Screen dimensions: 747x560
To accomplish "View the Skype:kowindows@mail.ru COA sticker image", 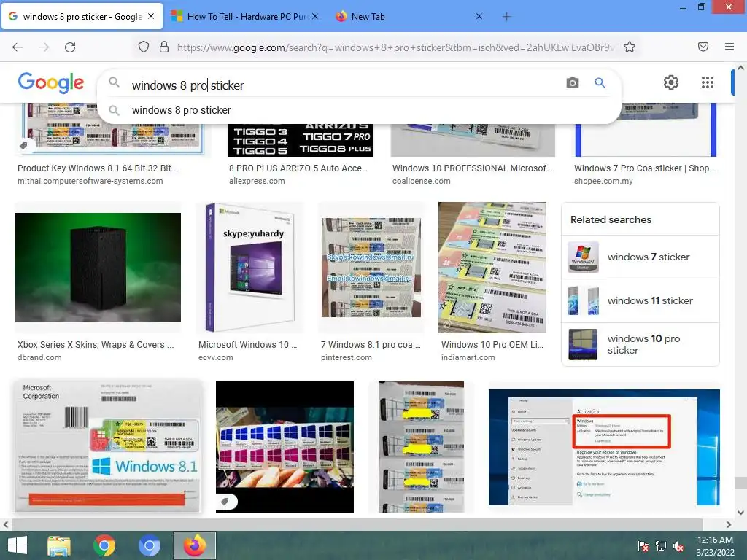I will coord(371,267).
